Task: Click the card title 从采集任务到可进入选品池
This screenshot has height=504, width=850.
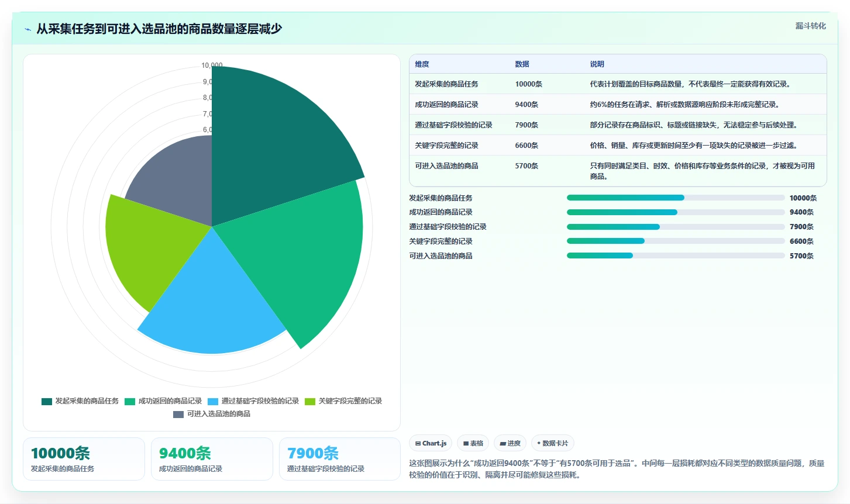Action: 159,29
